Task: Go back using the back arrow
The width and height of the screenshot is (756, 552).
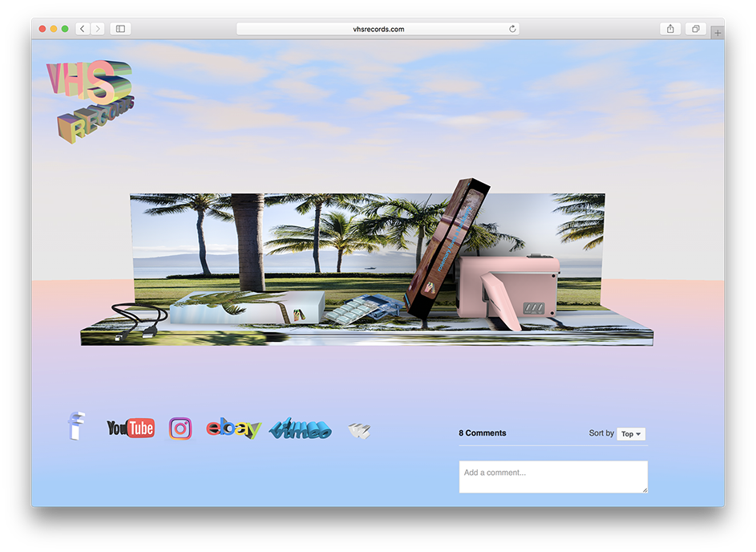Action: (x=83, y=29)
